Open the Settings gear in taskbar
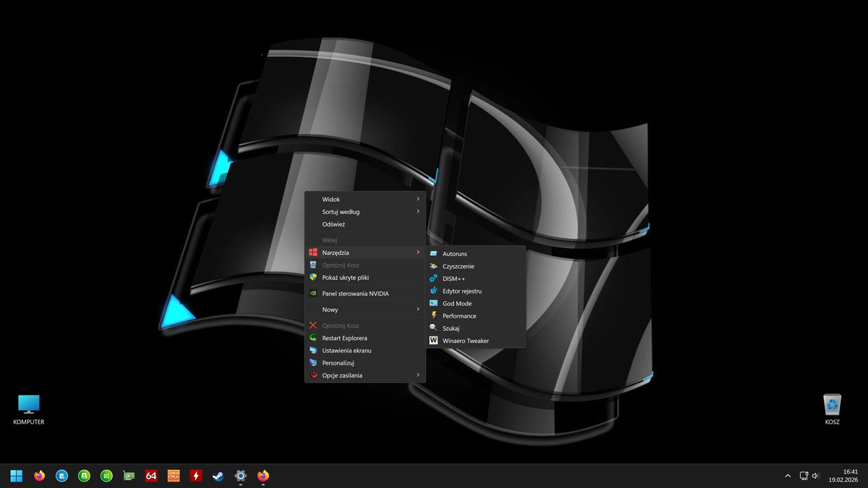 coord(241,476)
